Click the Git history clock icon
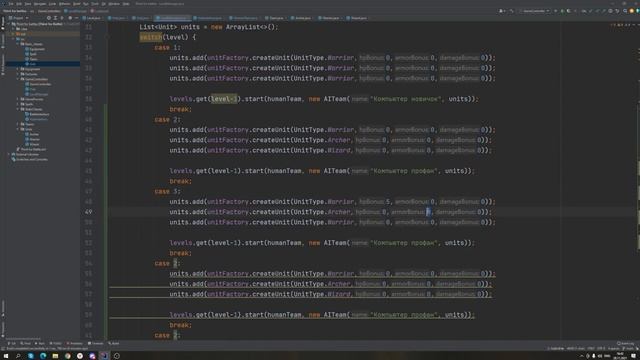 tap(610, 11)
